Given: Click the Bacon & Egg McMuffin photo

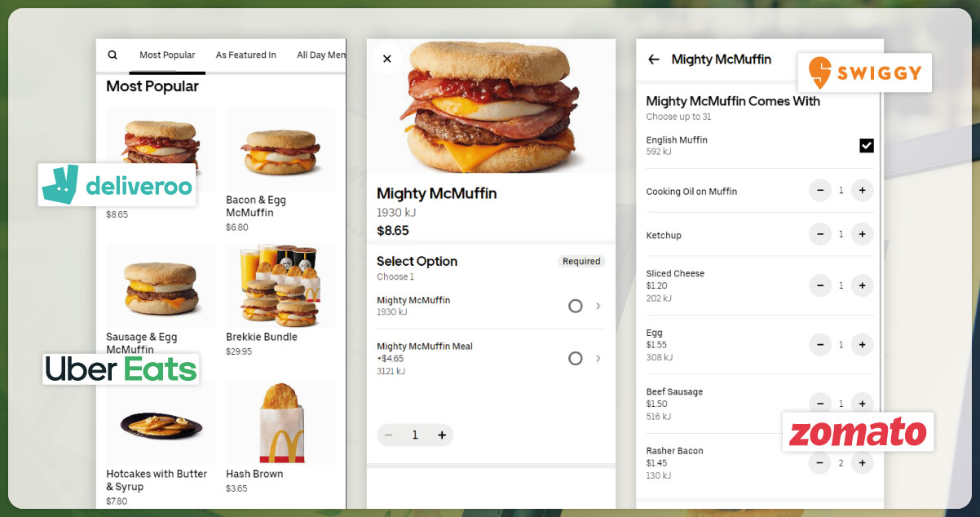Looking at the screenshot, I should coord(280,148).
